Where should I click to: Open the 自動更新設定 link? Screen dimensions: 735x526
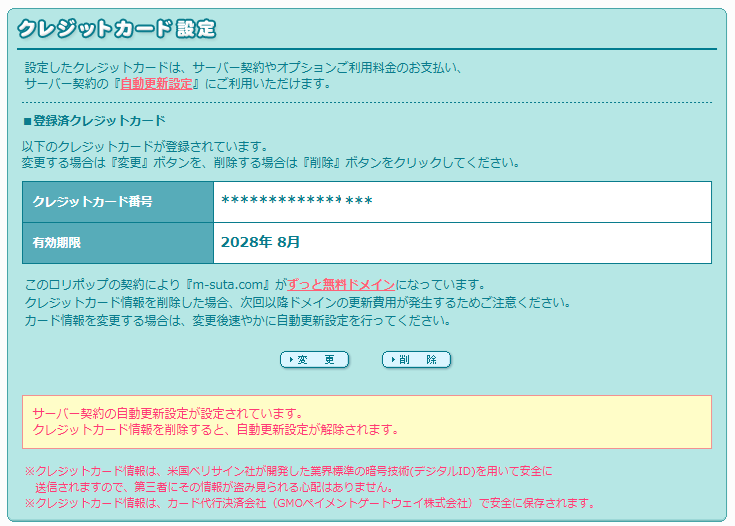[156, 84]
